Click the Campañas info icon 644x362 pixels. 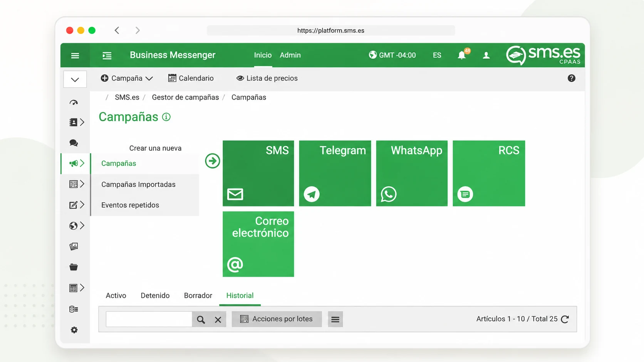[x=166, y=117]
